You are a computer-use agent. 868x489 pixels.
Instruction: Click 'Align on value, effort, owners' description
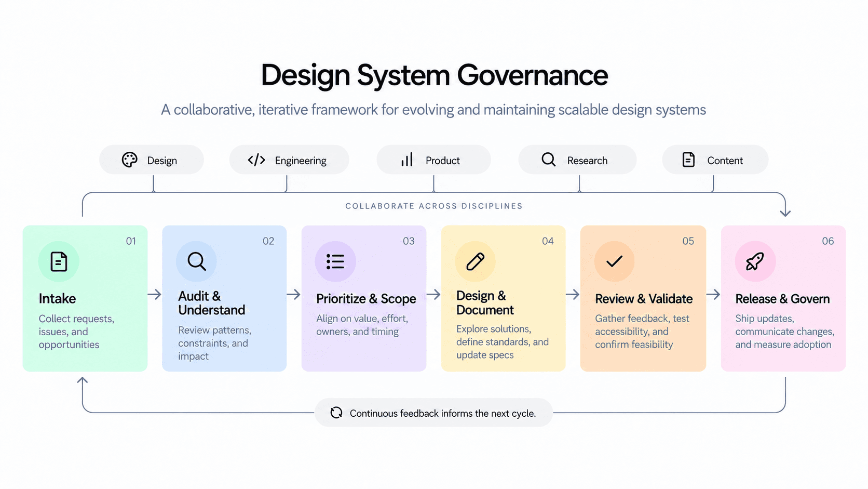362,325
